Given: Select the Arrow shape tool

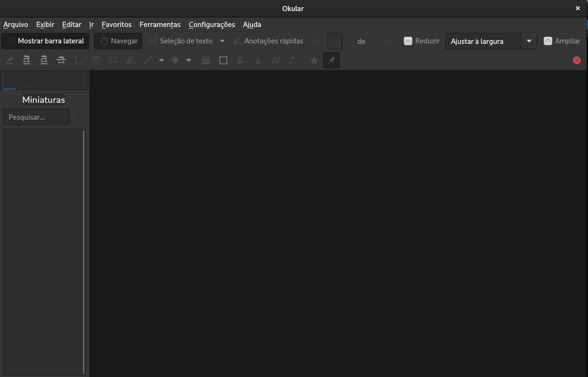Looking at the screenshot, I should [148, 60].
